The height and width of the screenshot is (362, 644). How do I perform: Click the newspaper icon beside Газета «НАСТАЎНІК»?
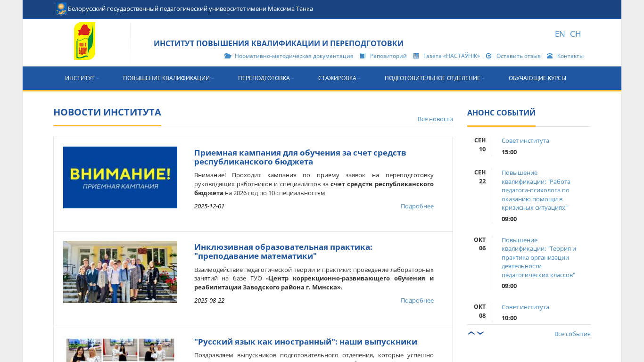[416, 56]
